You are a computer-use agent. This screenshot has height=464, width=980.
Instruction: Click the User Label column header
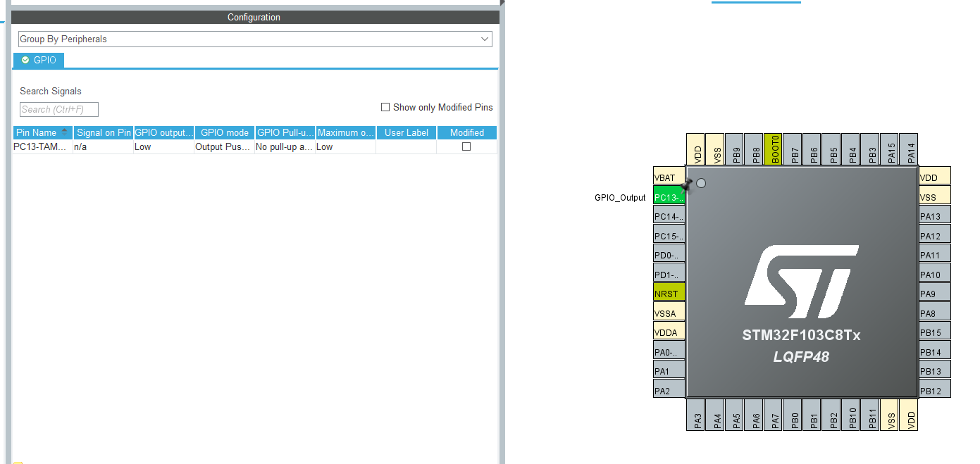[407, 132]
